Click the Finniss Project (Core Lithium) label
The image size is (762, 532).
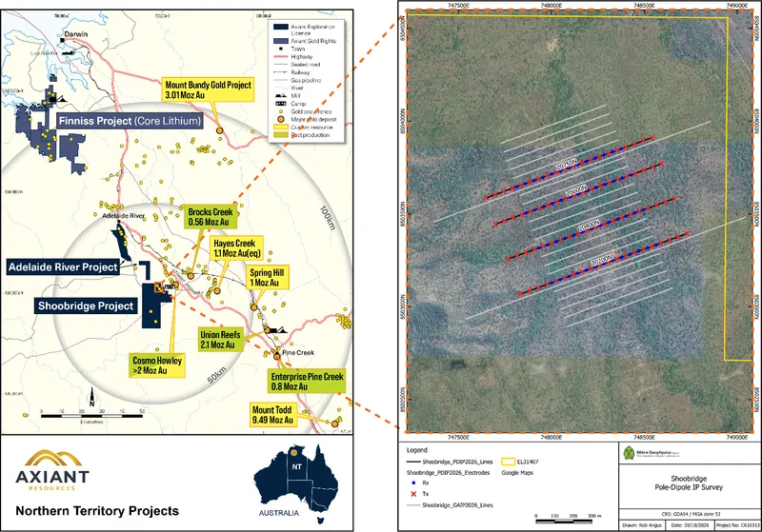(130, 121)
